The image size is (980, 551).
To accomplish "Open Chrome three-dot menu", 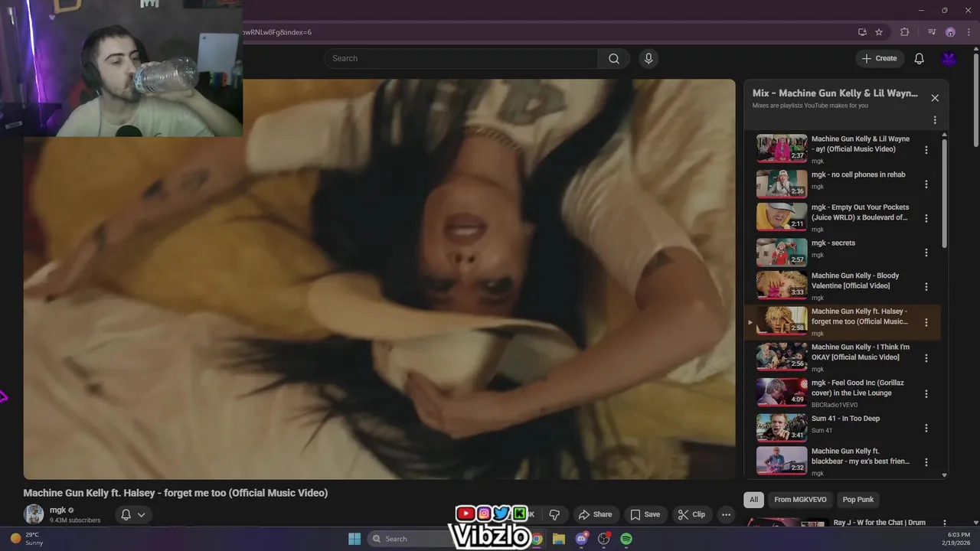I will 968,32.
